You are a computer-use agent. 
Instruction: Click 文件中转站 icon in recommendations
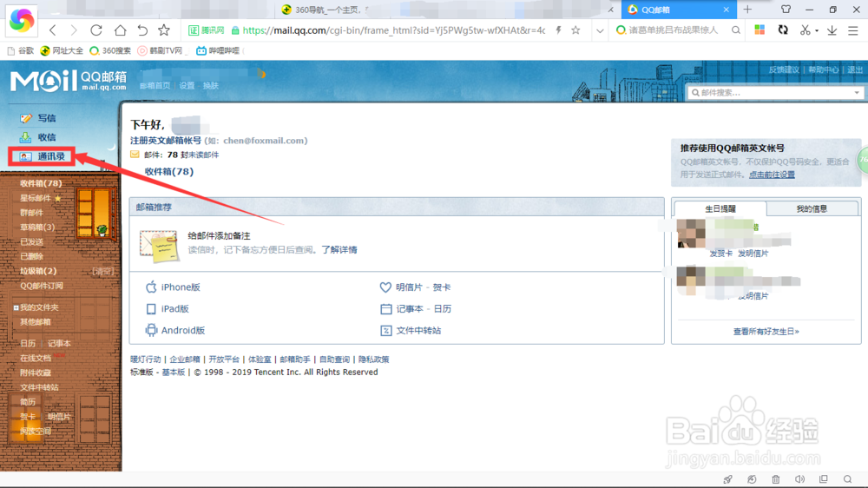(x=386, y=331)
